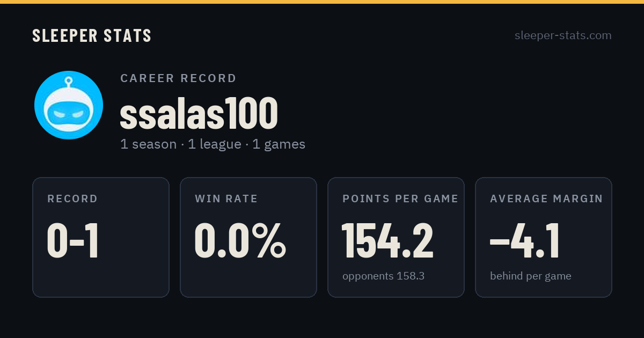Click the blue robot avatar icon
The width and height of the screenshot is (644, 338).
tap(69, 105)
